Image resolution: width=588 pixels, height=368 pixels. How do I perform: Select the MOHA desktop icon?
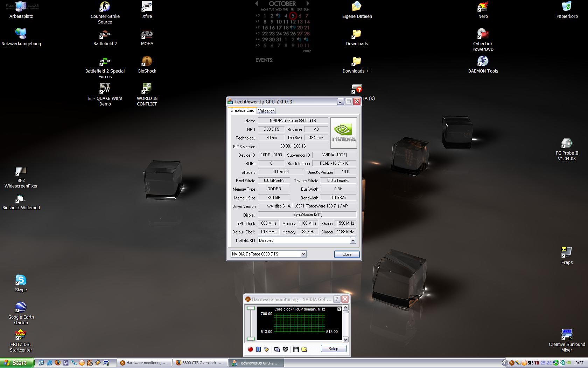coord(147,37)
